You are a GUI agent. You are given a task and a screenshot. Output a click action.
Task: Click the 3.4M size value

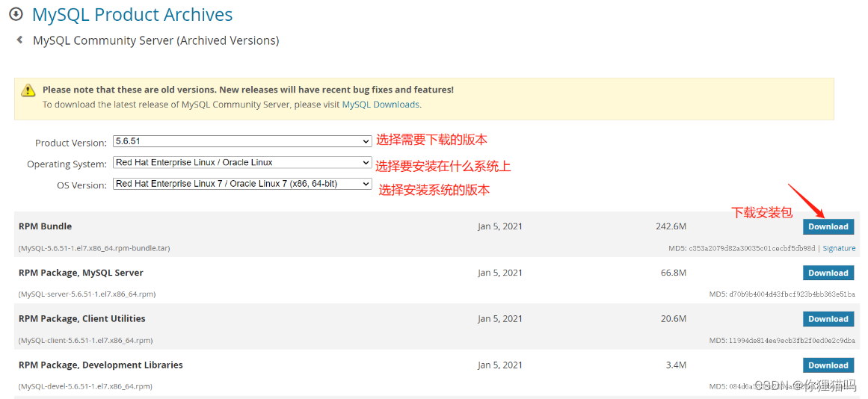tap(677, 365)
